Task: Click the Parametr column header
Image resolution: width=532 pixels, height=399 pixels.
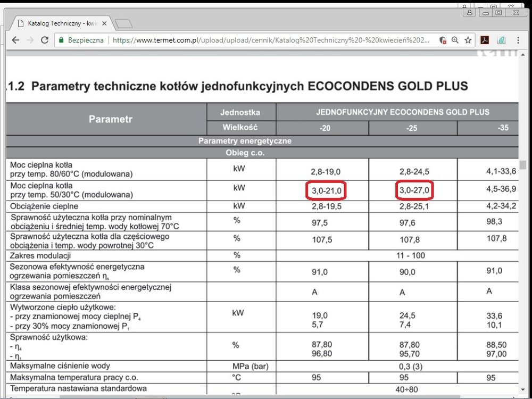Action: coord(111,119)
